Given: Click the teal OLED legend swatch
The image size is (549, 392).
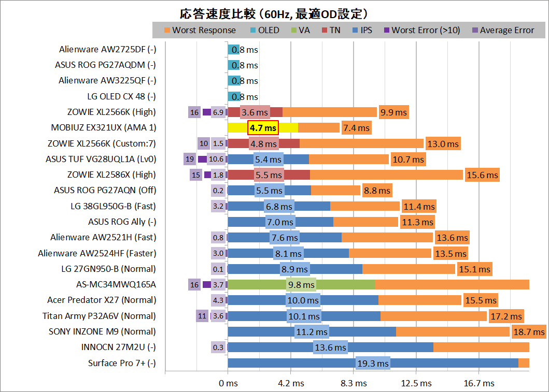Looking at the screenshot, I should pos(253,31).
